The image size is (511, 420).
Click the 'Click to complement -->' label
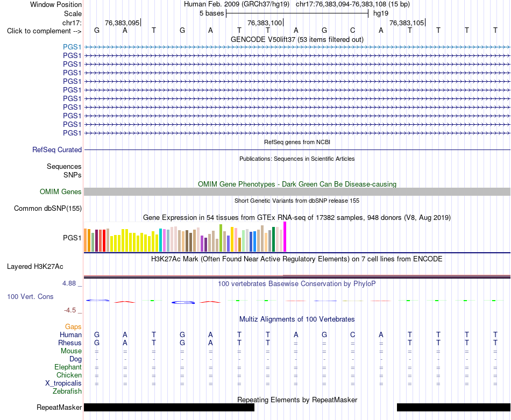[44, 31]
